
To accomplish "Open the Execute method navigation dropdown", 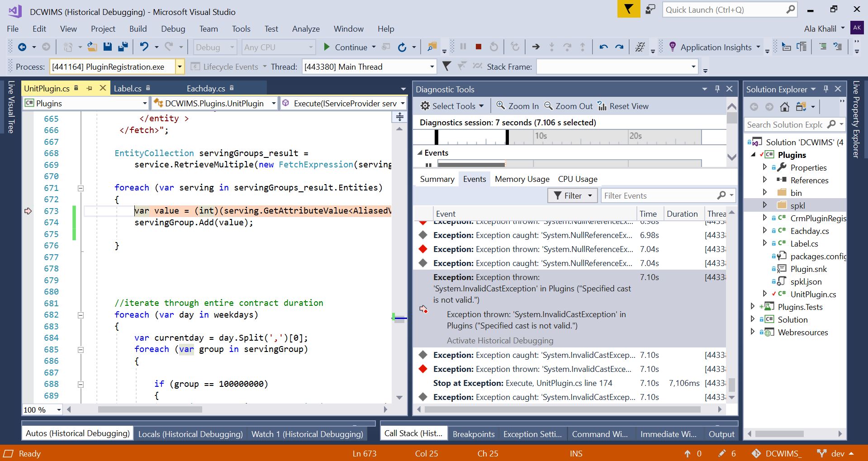I will [403, 103].
